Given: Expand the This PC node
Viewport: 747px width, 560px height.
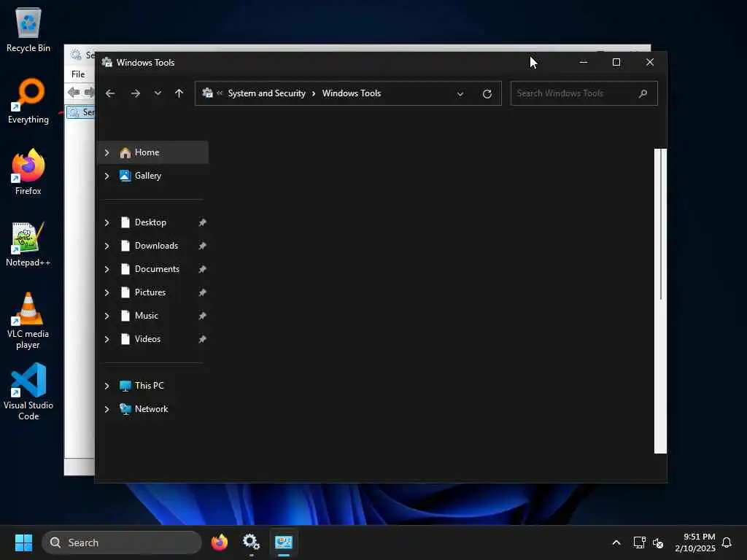Looking at the screenshot, I should (107, 386).
